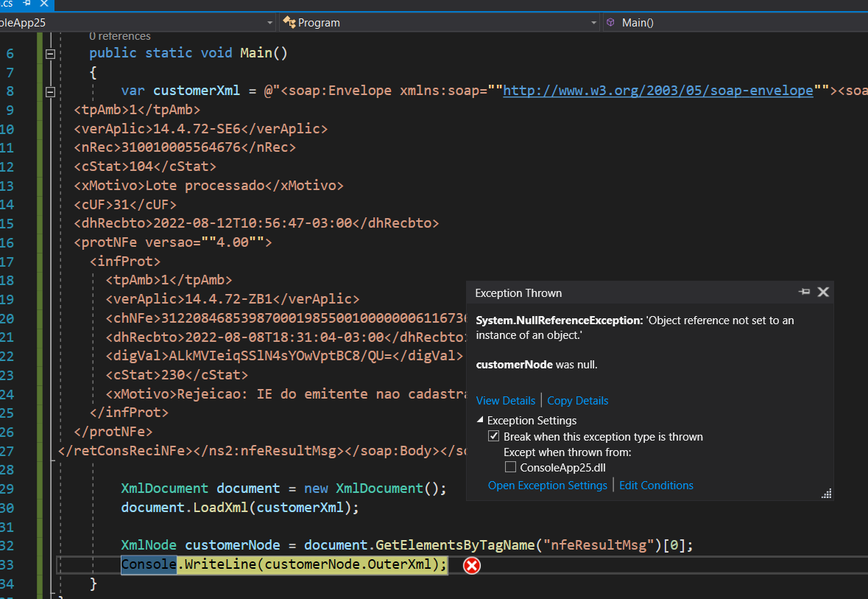Click 'new XmlDocument()' on line 29

(x=371, y=488)
